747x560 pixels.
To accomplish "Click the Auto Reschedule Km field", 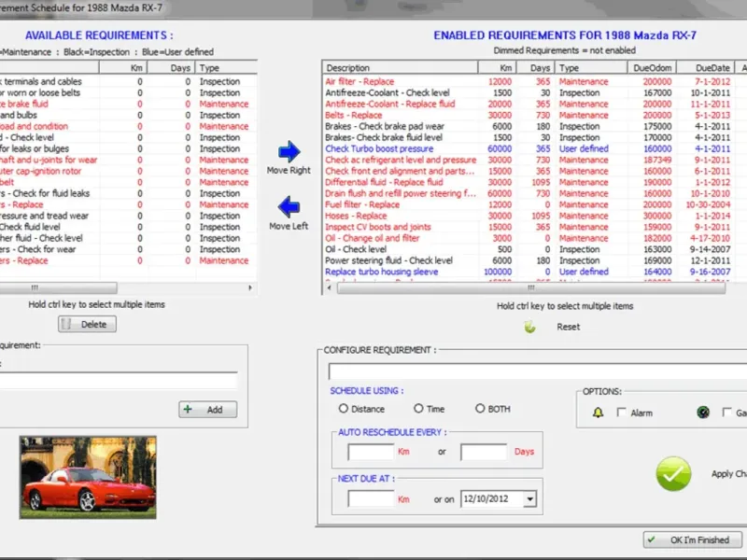I will click(371, 452).
